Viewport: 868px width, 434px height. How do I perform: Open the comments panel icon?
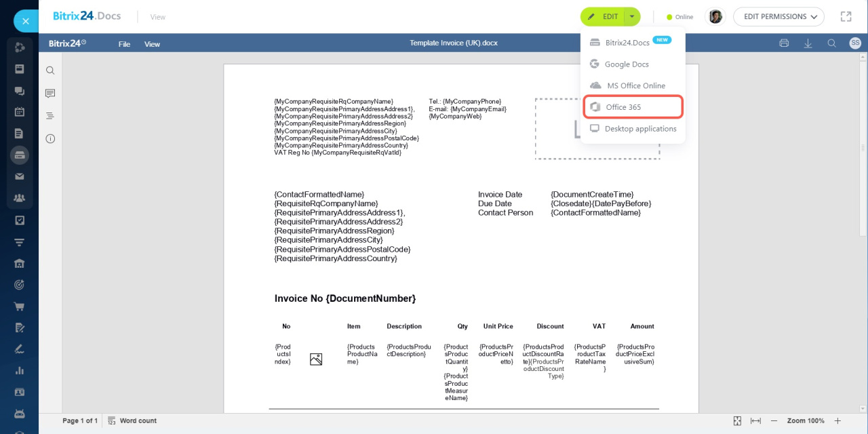(x=50, y=93)
